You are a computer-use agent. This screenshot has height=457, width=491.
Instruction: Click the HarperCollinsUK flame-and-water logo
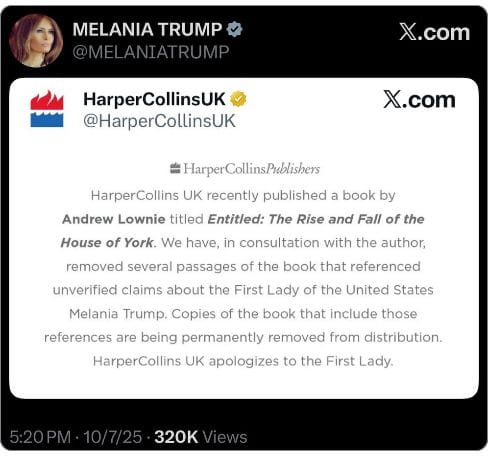click(47, 109)
